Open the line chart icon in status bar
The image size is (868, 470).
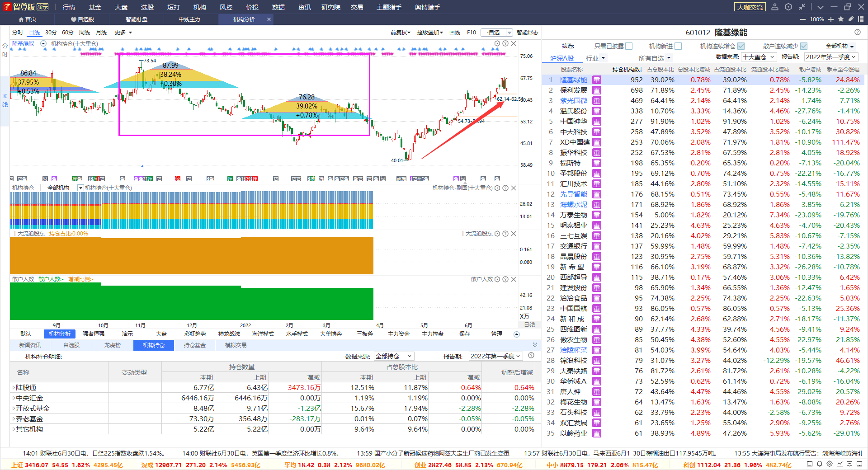tap(840, 464)
